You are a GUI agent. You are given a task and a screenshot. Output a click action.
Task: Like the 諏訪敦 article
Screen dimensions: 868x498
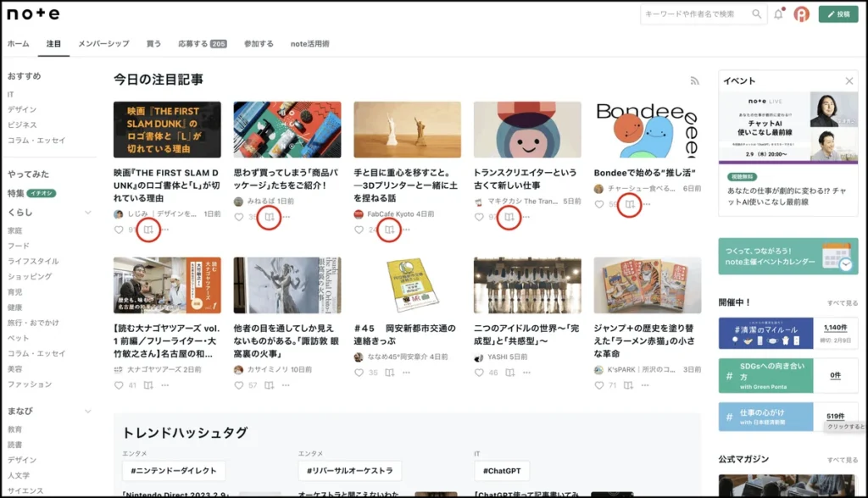coord(238,385)
